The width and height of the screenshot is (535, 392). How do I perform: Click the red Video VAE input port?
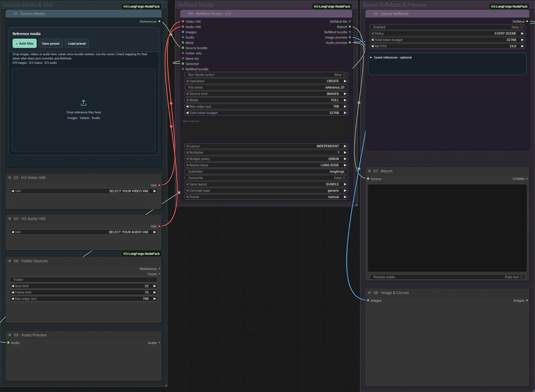point(183,21)
